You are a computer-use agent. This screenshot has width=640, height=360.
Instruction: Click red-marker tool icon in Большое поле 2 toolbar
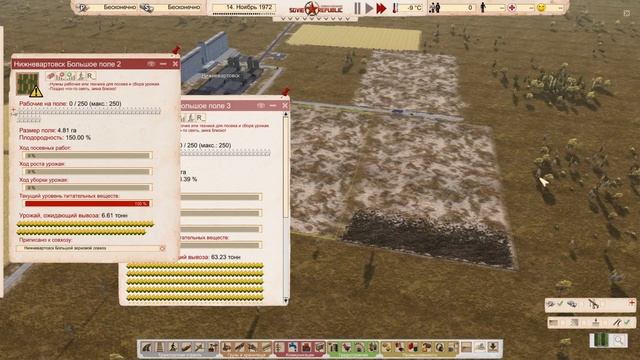coord(62,76)
